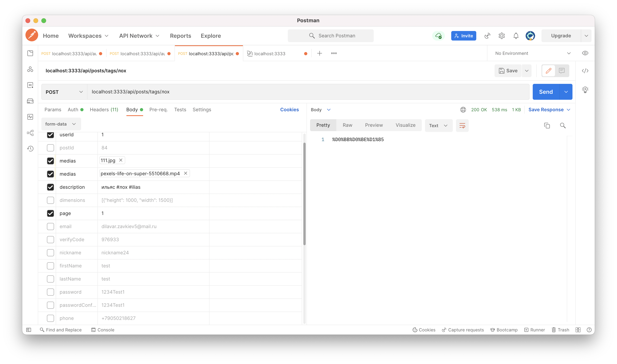
Task: Click the Cookies link
Action: 289,110
